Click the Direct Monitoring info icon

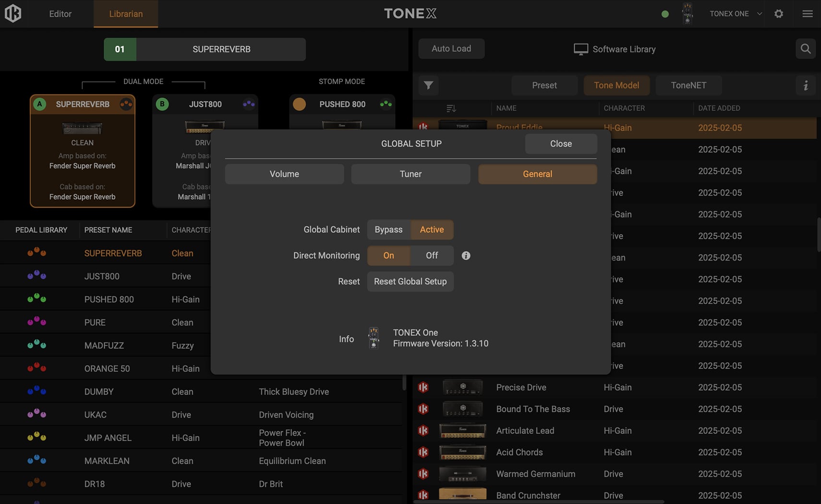point(466,256)
